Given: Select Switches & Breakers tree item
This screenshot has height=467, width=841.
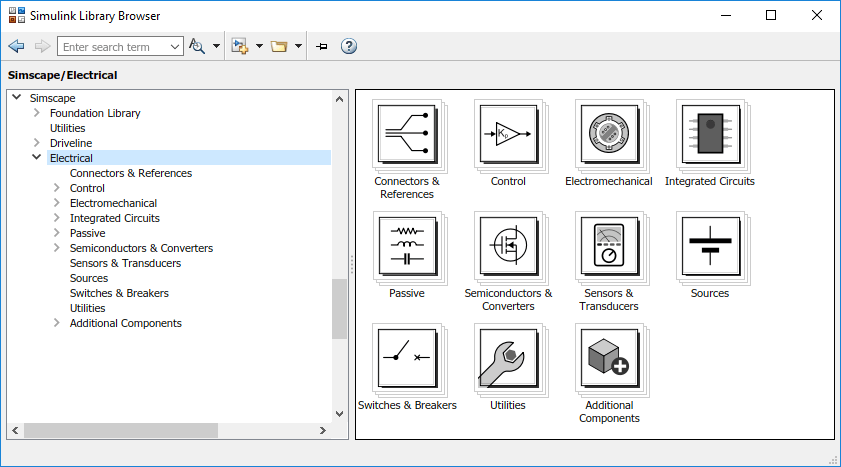Looking at the screenshot, I should (x=119, y=293).
